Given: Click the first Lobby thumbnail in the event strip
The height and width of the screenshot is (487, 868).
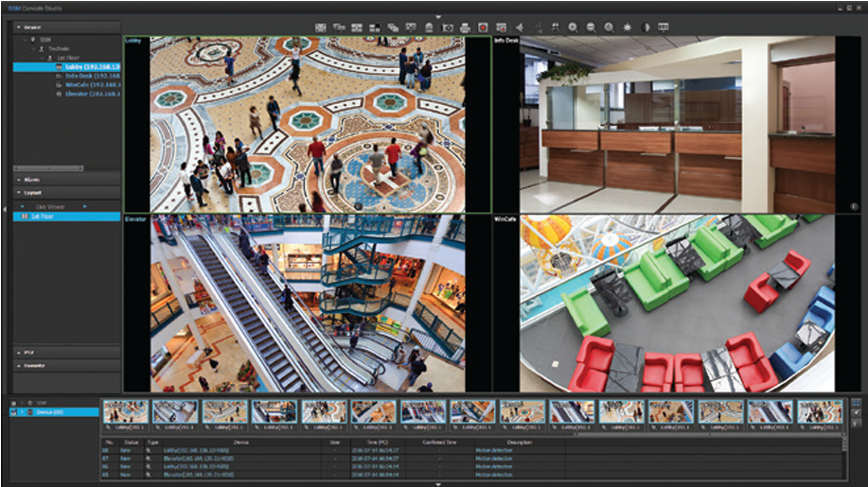Looking at the screenshot, I should tap(126, 410).
